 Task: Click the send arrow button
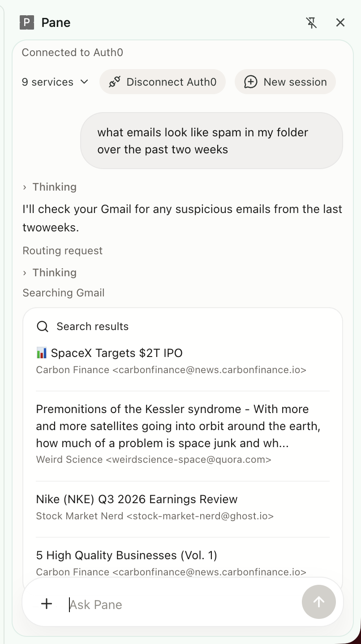(319, 602)
